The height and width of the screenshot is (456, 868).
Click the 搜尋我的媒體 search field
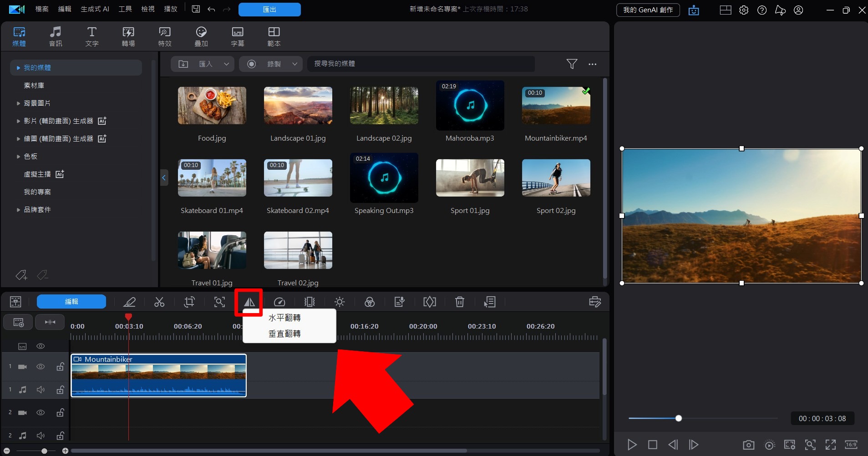coord(421,64)
